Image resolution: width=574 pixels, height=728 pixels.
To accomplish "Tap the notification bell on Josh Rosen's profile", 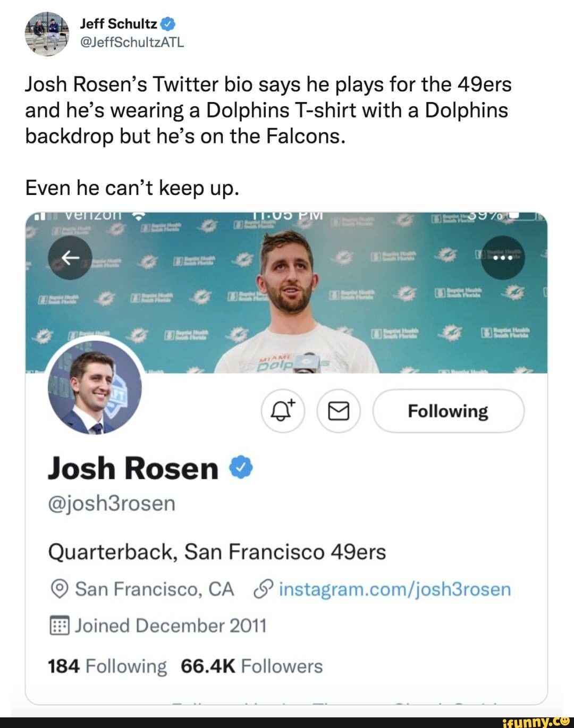I will (284, 410).
